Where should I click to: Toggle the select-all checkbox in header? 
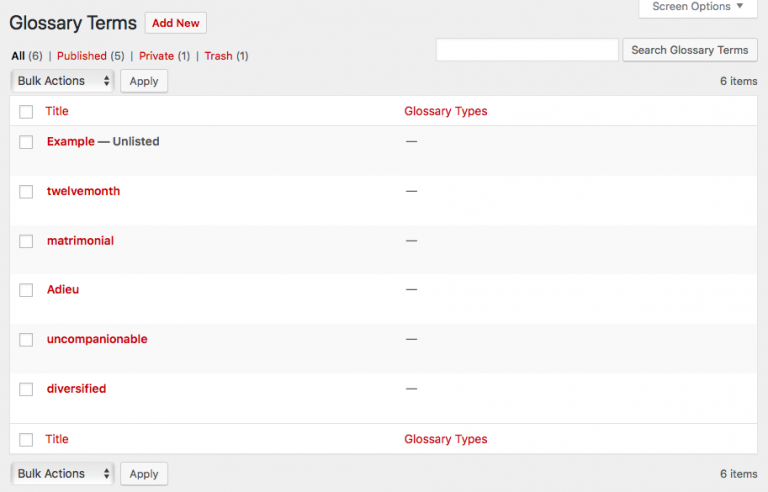point(26,112)
